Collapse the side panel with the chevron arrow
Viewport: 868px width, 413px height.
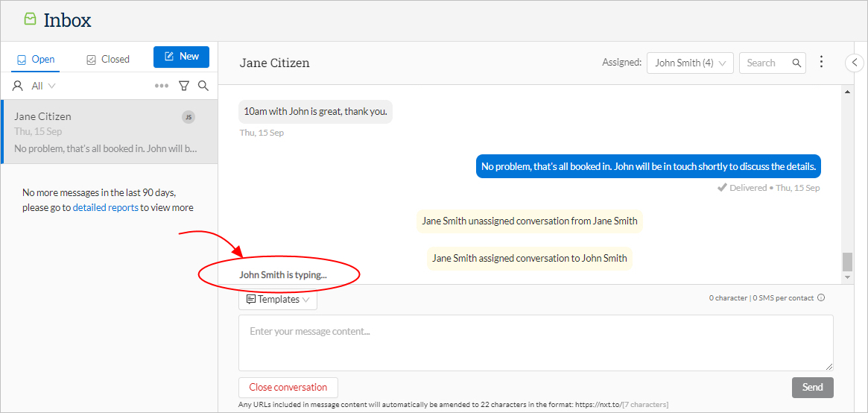pos(855,62)
